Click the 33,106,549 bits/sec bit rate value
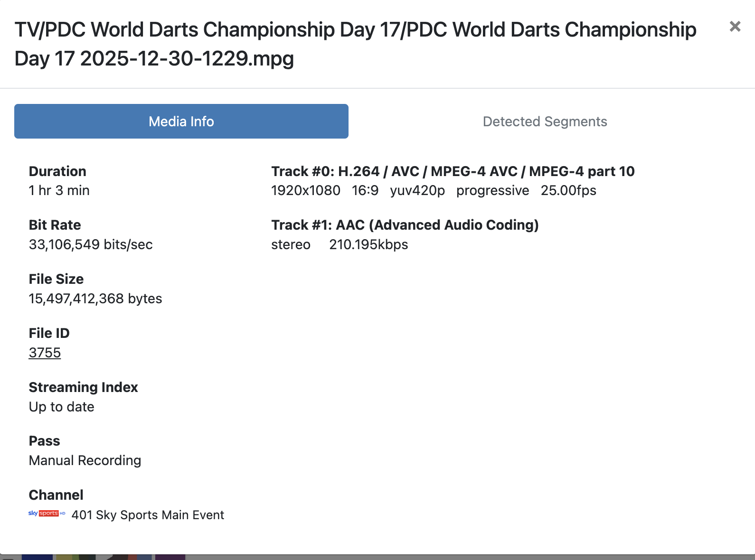755x560 pixels. (91, 244)
